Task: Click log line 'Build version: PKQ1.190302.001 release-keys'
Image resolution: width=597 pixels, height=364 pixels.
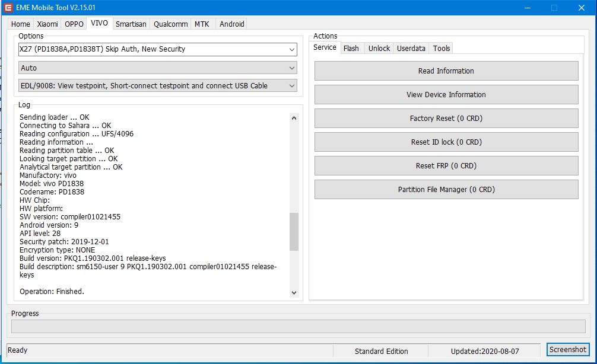Action: pos(93,258)
